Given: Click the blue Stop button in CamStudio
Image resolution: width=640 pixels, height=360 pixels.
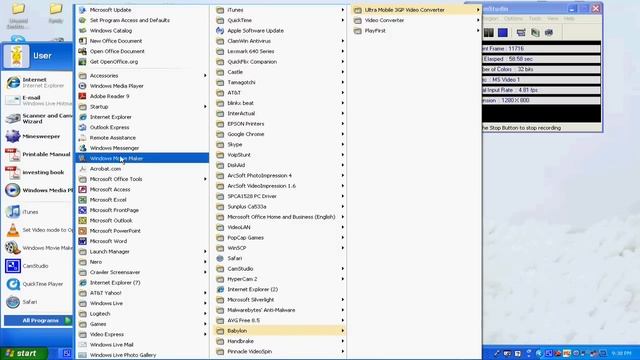Looking at the screenshot, I should 502,33.
